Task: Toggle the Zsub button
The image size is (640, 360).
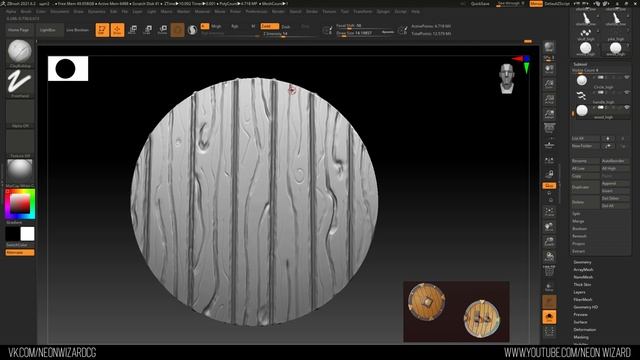Action: (x=286, y=27)
